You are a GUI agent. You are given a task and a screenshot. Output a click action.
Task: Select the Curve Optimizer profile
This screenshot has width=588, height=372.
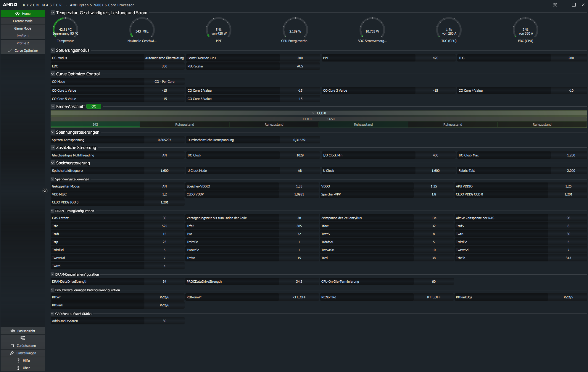click(x=23, y=51)
